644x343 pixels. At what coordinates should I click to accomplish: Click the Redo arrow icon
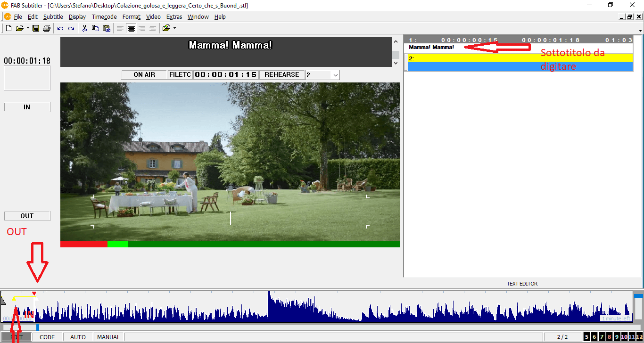[x=71, y=28]
